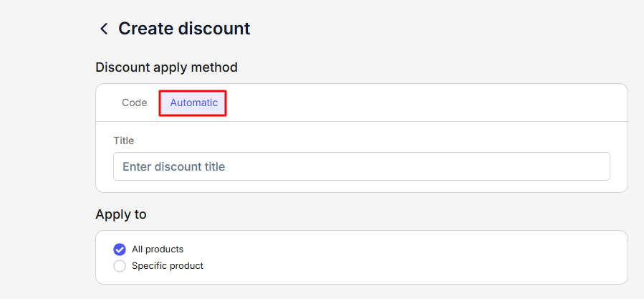Click the Apply to section heading

click(x=121, y=214)
